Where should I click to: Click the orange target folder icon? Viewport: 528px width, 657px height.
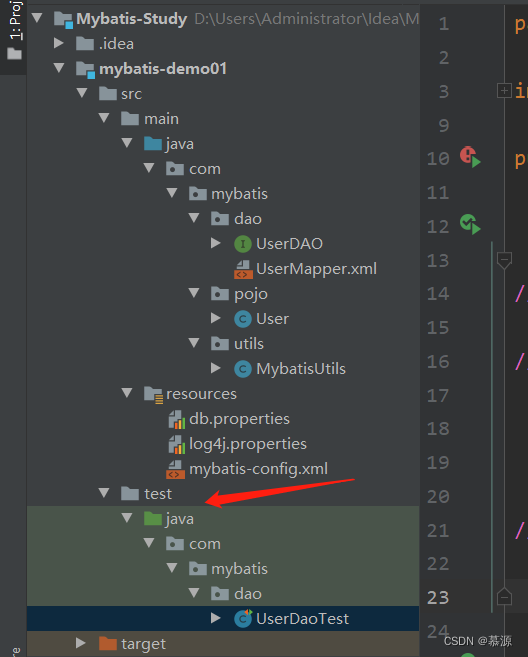point(108,643)
